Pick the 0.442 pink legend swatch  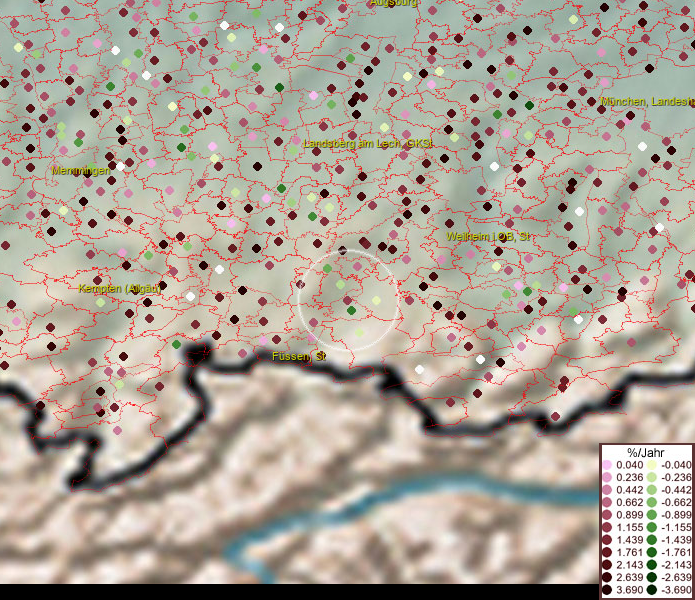click(x=607, y=490)
